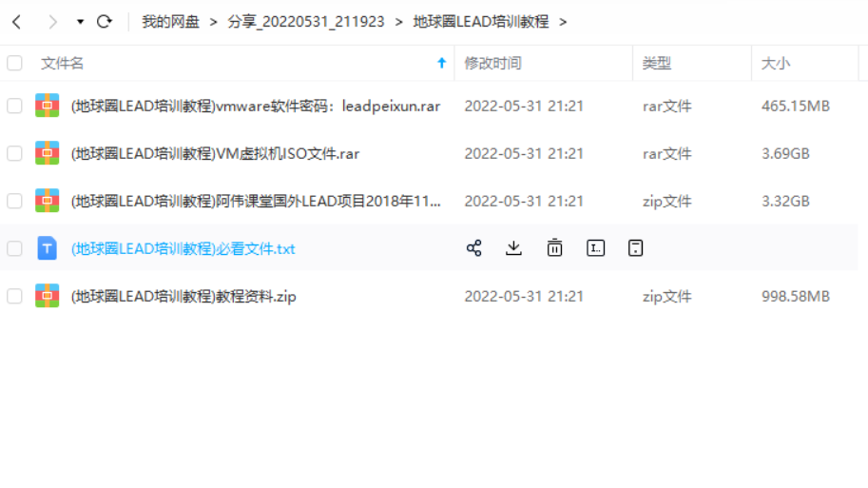Image resolution: width=868 pixels, height=488 pixels.
Task: Click the rename icon in row actions
Action: click(x=595, y=248)
